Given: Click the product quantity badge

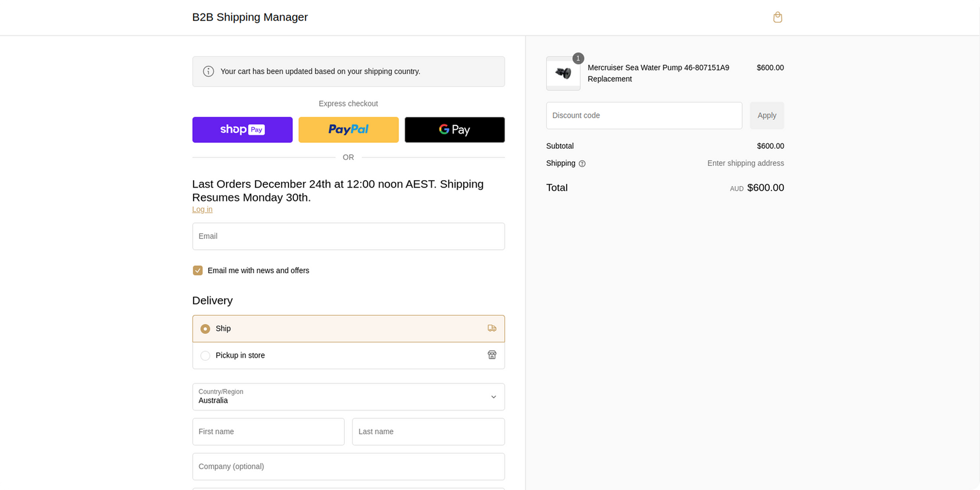Looking at the screenshot, I should (x=578, y=58).
